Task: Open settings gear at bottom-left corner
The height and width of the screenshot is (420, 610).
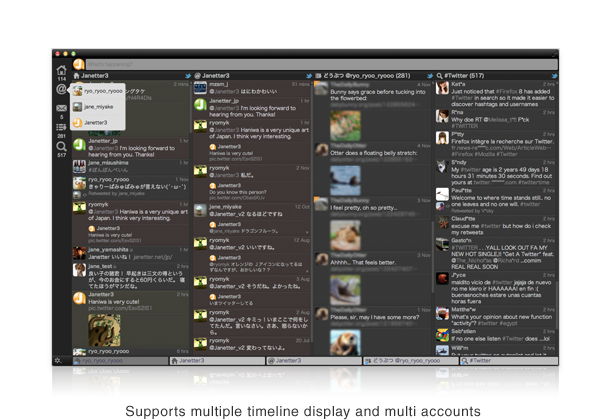Action: tap(58, 360)
